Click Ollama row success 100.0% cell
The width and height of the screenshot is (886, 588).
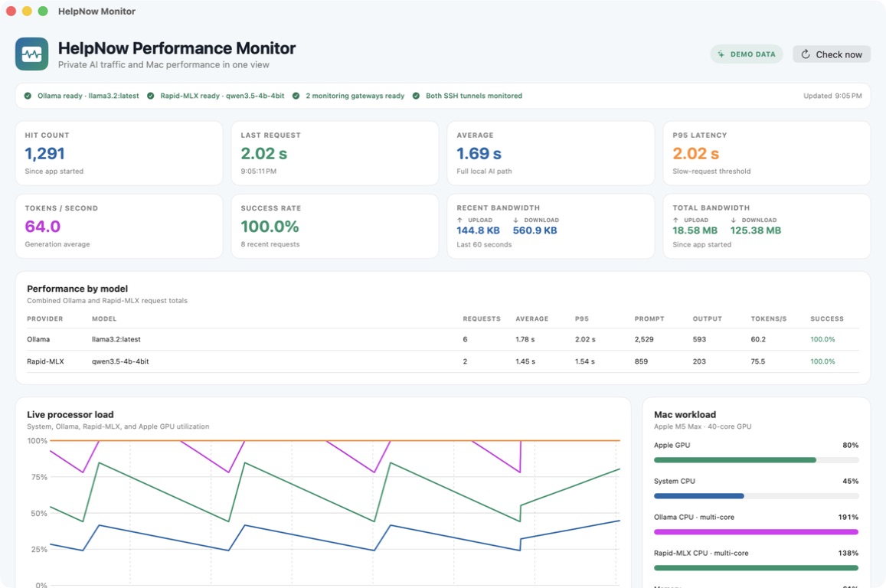pyautogui.click(x=822, y=339)
